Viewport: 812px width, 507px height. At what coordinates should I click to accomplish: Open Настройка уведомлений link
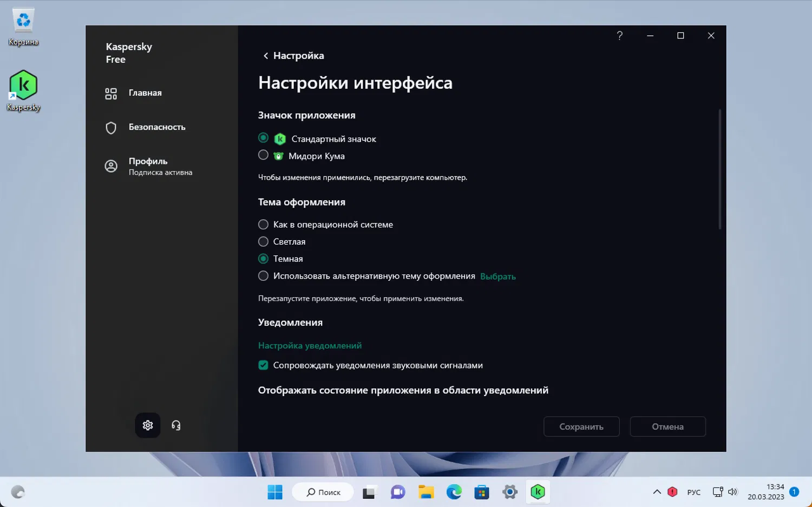pyautogui.click(x=310, y=346)
